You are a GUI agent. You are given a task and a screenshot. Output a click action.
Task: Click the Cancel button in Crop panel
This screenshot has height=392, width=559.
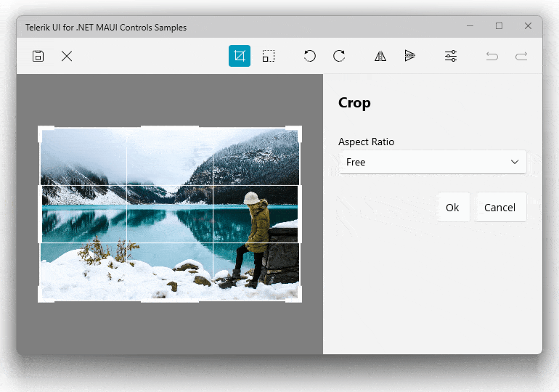pyautogui.click(x=499, y=207)
